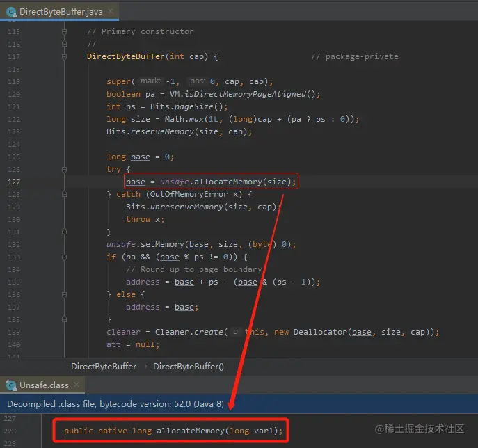Click '// Round up to page boundary' comment
Viewport: 478px width, 448px height.
pos(194,269)
